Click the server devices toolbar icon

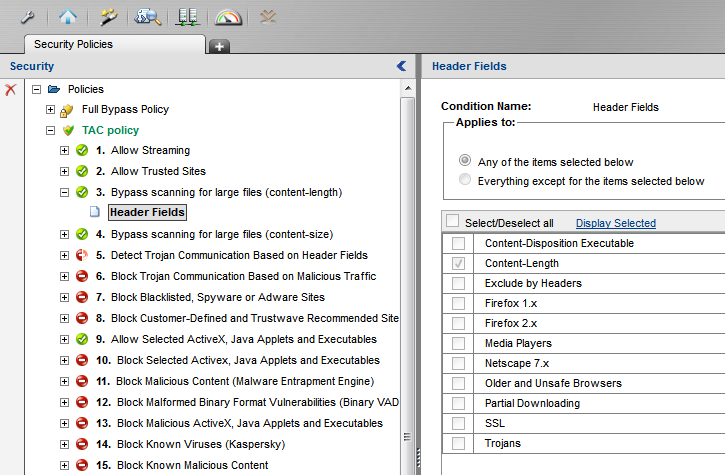(x=187, y=16)
